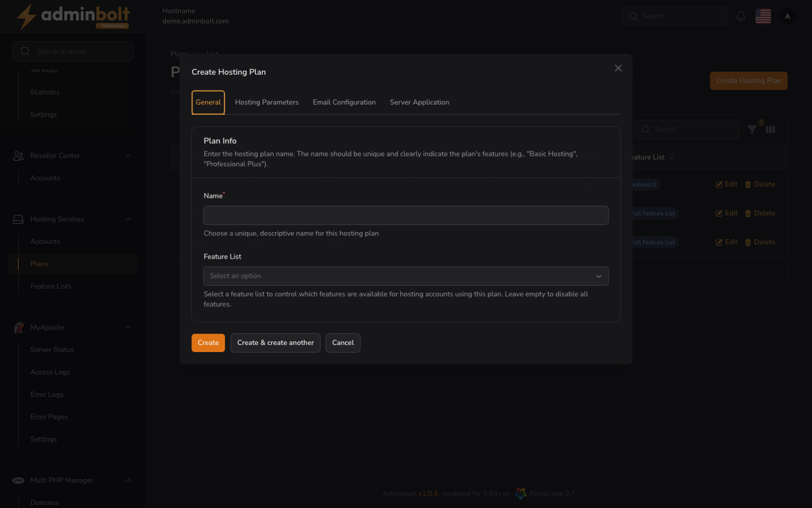Open Server Status under MyApache
Viewport: 812px width, 508px height.
[52, 350]
